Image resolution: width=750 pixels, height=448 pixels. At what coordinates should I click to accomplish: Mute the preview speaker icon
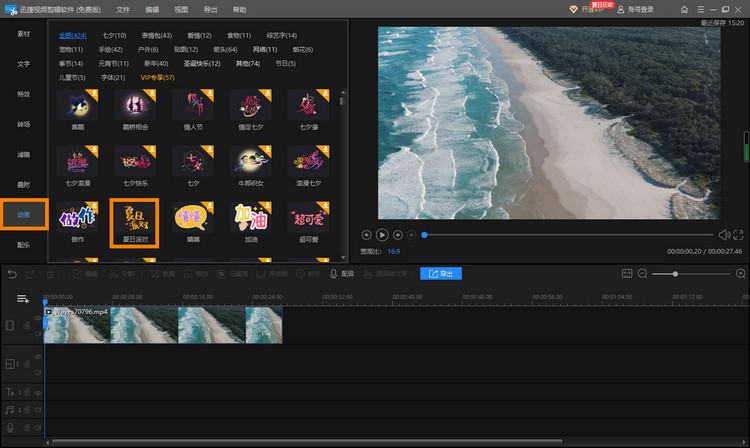coord(723,235)
